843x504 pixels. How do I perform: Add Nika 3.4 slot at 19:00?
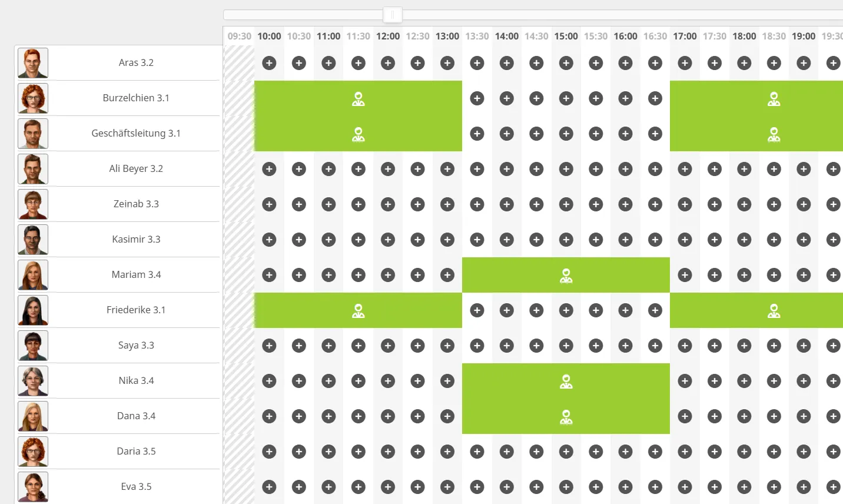pyautogui.click(x=804, y=381)
